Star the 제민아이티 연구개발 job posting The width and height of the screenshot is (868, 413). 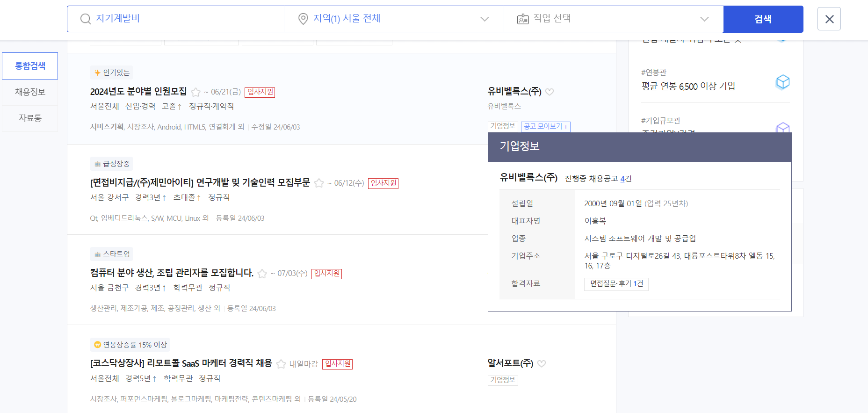319,183
